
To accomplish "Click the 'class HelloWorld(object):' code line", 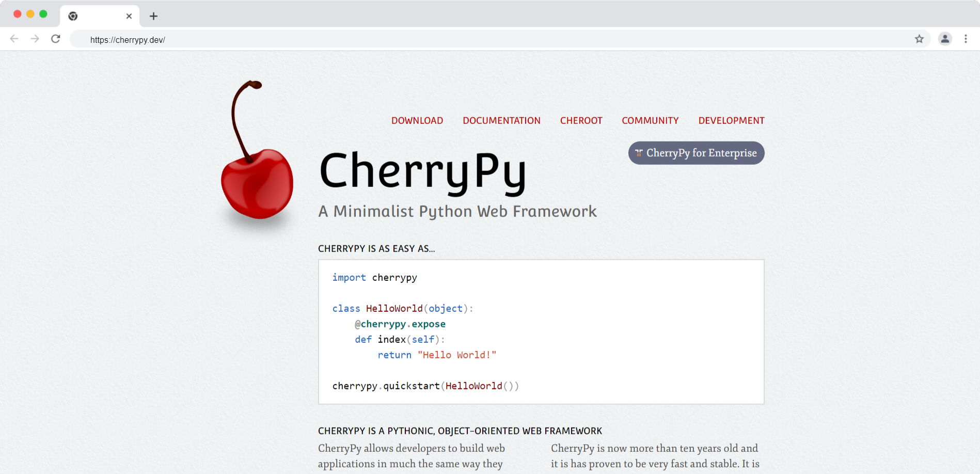I will click(403, 308).
